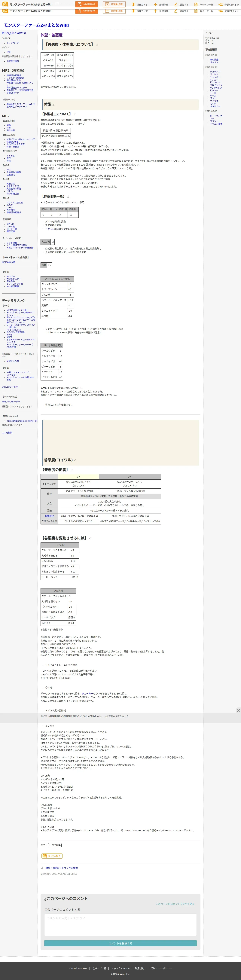Open the twitter.com/carmine_mf link
The image size is (241, 980).
[22, 421]
